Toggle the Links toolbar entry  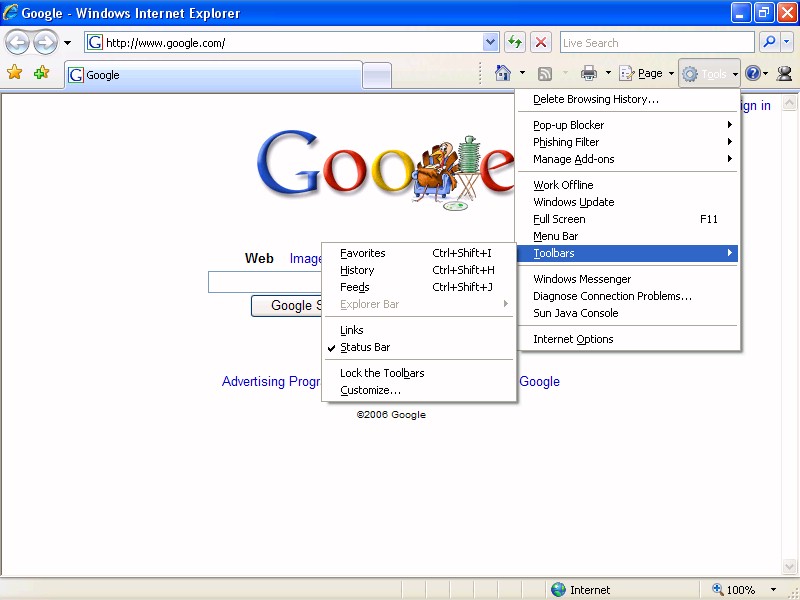[x=419, y=330]
